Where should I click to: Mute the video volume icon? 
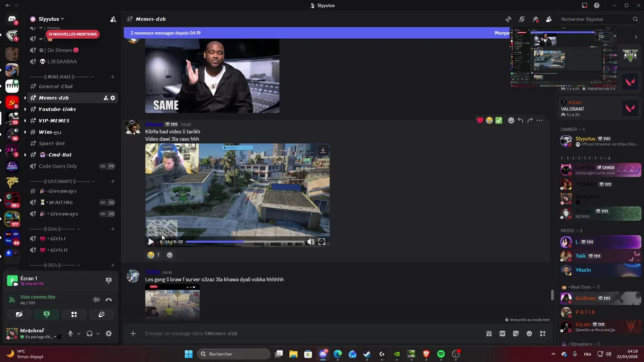311,242
